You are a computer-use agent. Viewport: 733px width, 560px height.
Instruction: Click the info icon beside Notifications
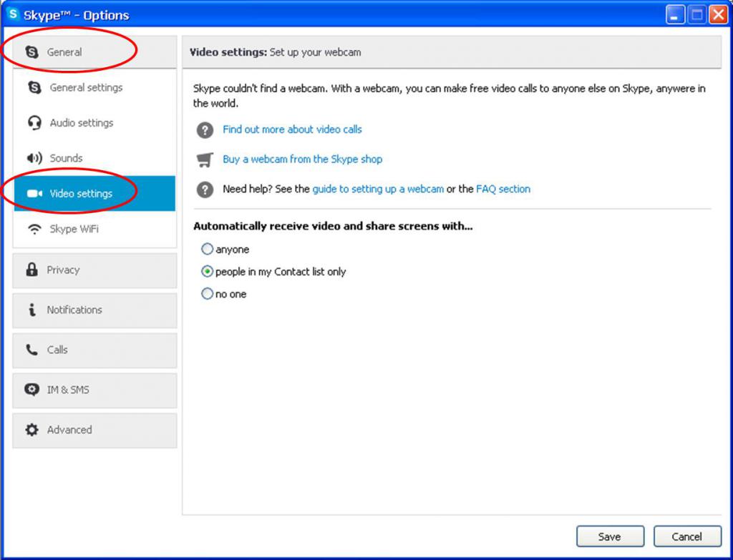click(31, 309)
